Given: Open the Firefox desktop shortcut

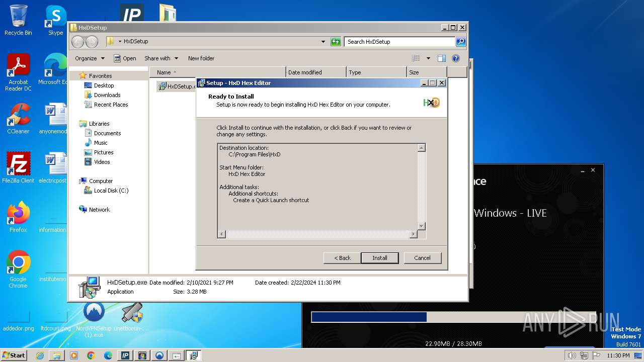Looking at the screenshot, I should coord(18,217).
